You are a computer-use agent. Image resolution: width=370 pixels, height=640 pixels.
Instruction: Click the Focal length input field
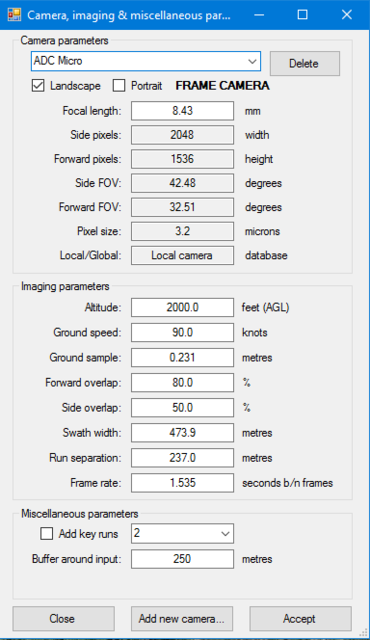182,111
